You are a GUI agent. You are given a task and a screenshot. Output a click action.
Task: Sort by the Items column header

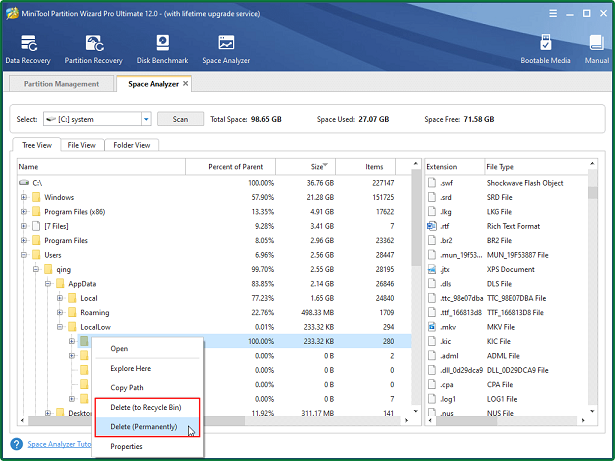pyautogui.click(x=366, y=167)
